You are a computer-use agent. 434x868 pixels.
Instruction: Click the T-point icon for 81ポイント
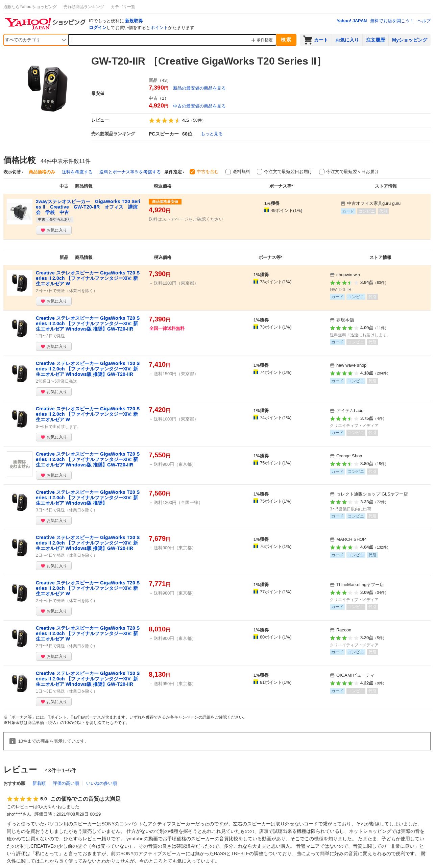(x=256, y=682)
